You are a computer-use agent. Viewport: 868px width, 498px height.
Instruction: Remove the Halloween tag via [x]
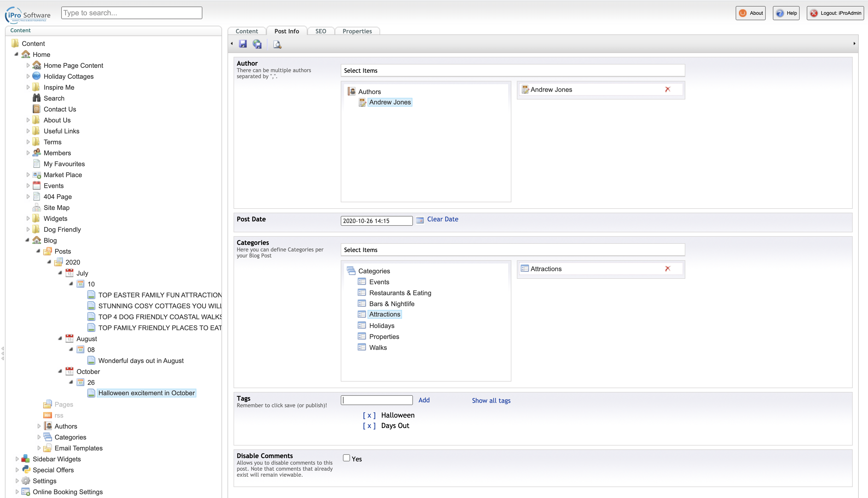point(369,415)
